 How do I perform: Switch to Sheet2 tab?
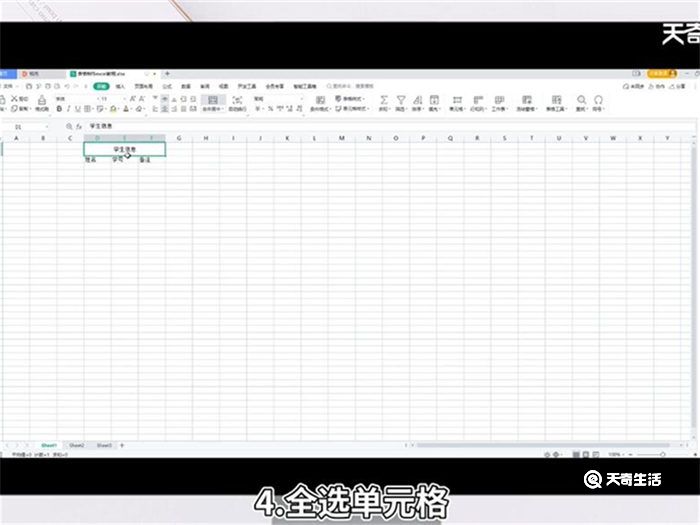(x=77, y=445)
